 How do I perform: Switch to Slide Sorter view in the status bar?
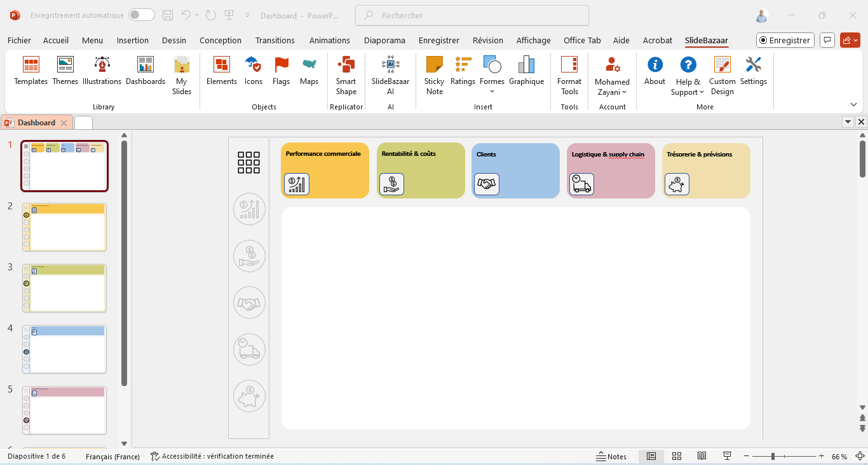[x=677, y=456]
